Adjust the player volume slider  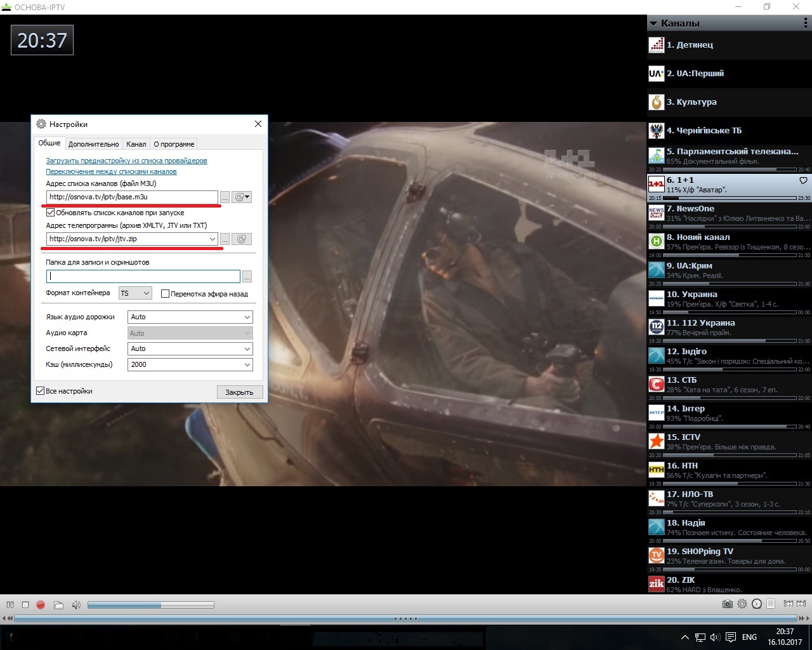[x=151, y=605]
